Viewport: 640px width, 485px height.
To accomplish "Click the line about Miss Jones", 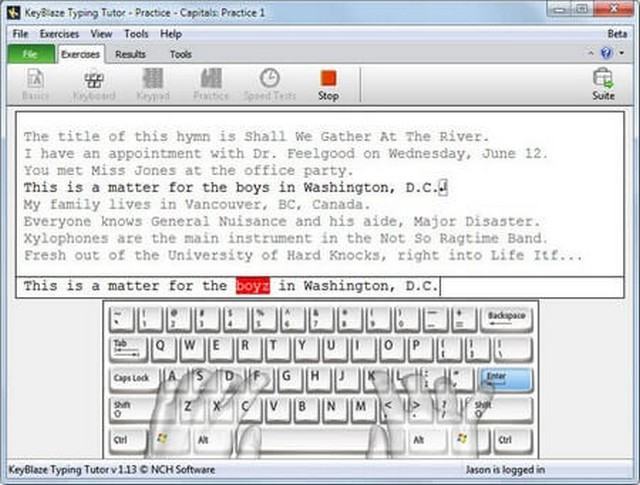I will tap(188, 170).
